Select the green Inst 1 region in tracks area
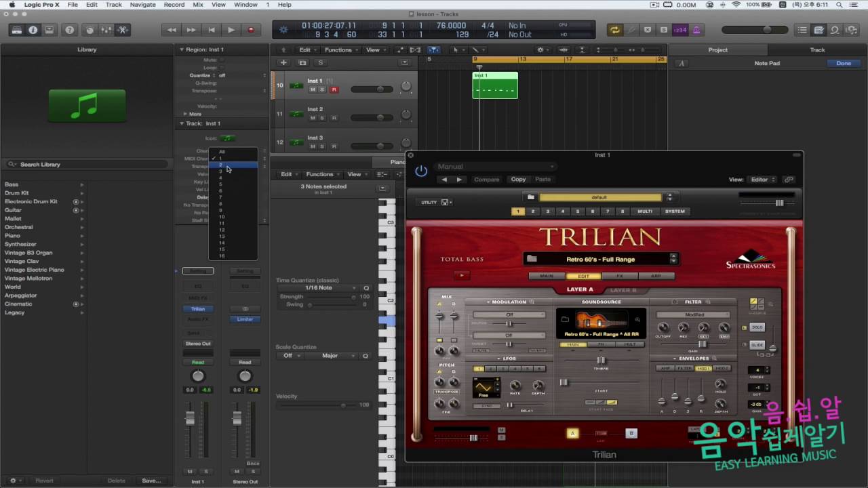 [x=495, y=85]
